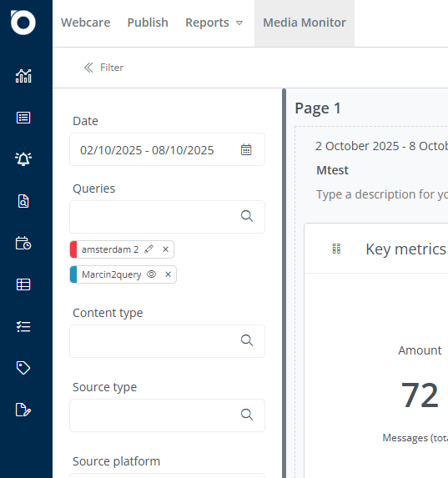The width and height of the screenshot is (448, 478).
Task: Remove the amsterdam 2 query tag
Action: [x=165, y=249]
